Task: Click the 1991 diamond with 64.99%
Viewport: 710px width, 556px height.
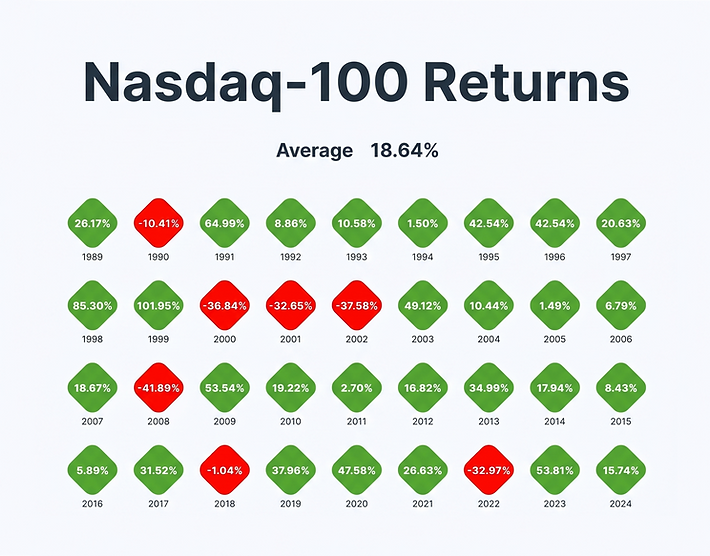Action: point(225,223)
